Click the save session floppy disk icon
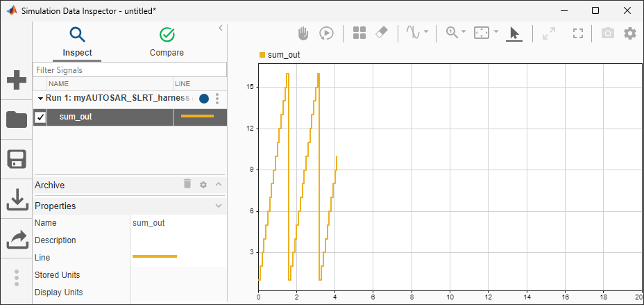The height and width of the screenshot is (305, 644). (x=17, y=159)
